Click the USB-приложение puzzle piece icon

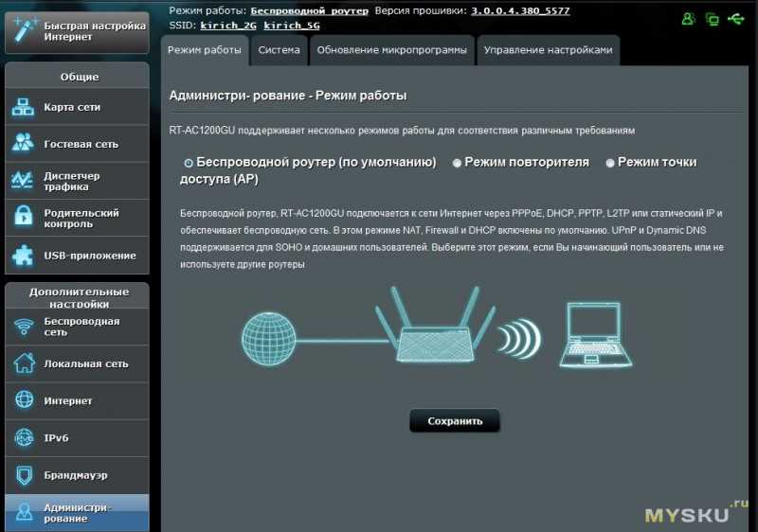click(x=23, y=255)
